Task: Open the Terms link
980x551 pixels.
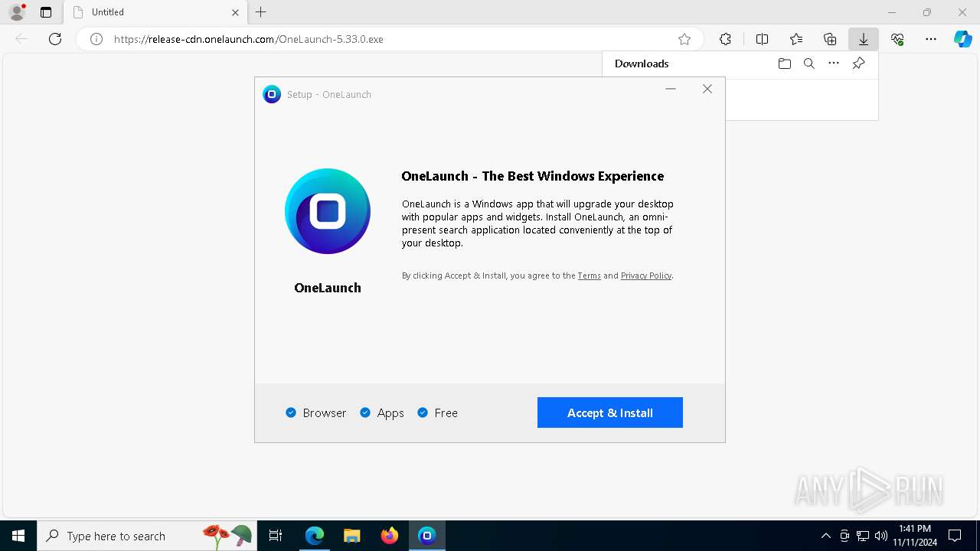Action: pyautogui.click(x=589, y=275)
